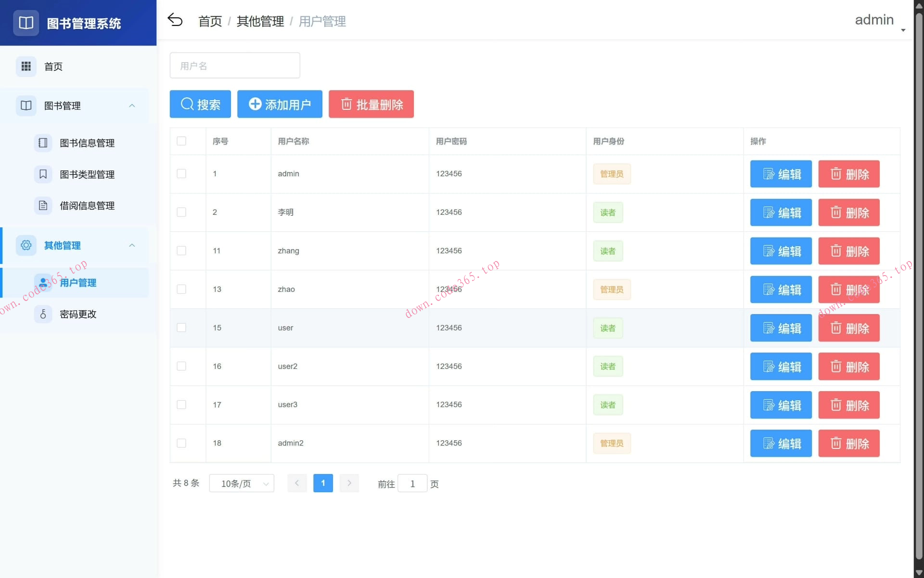This screenshot has height=578, width=924.
Task: Click the gear icon next to 其他管理
Action: click(26, 245)
